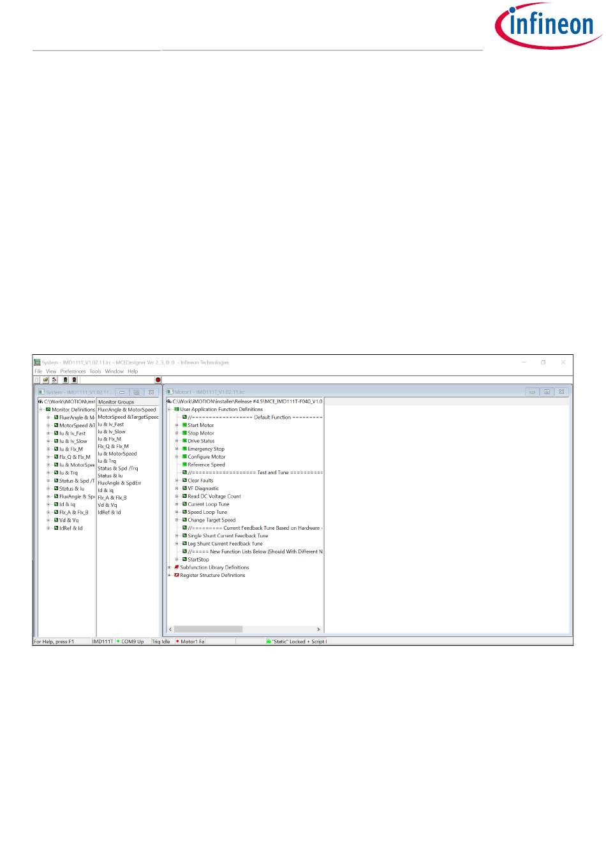Collapse the Monitor Definitions tree node
Image resolution: width=606 pixels, height=868 pixels.
coord(41,409)
